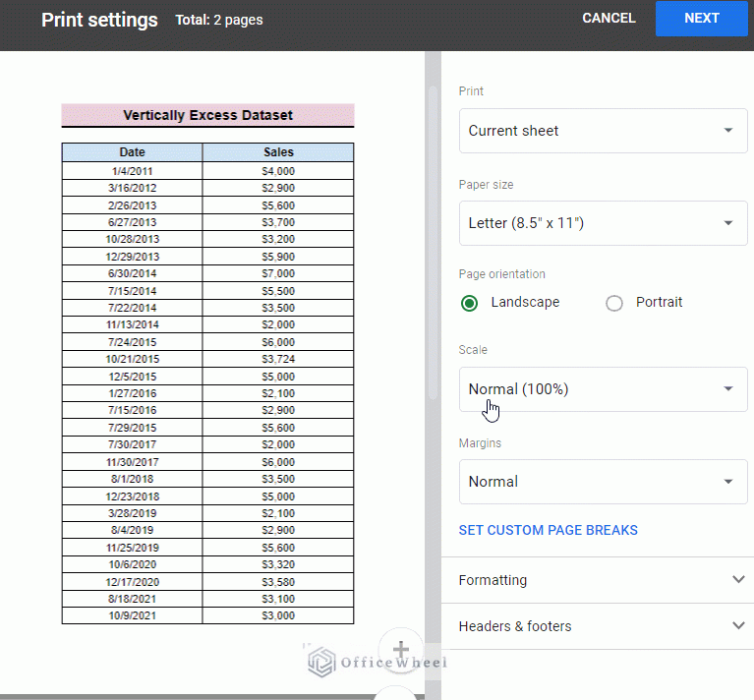Click the Date column header in preview

point(132,152)
